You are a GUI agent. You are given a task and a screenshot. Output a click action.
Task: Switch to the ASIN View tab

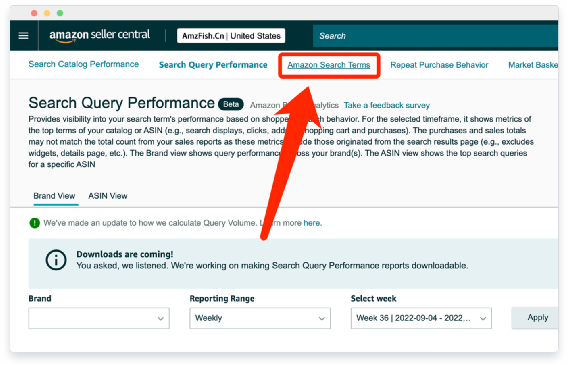pos(108,196)
